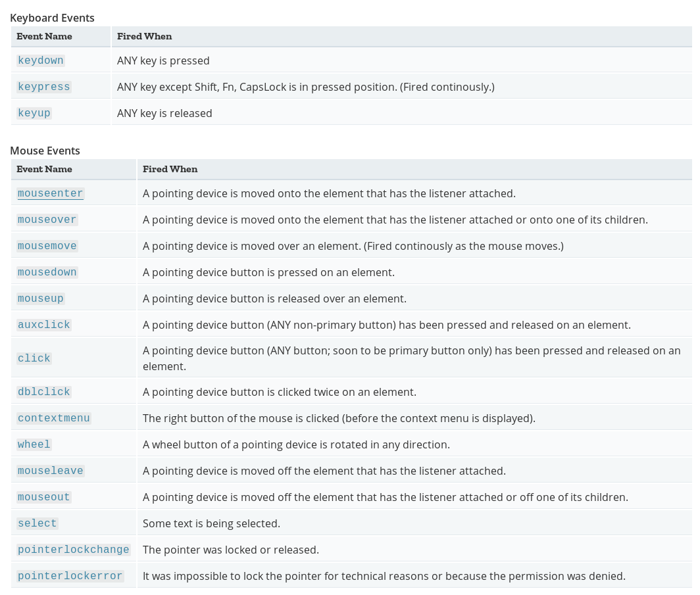Follow the mouseenter event link
This screenshot has width=700, height=595.
[51, 193]
